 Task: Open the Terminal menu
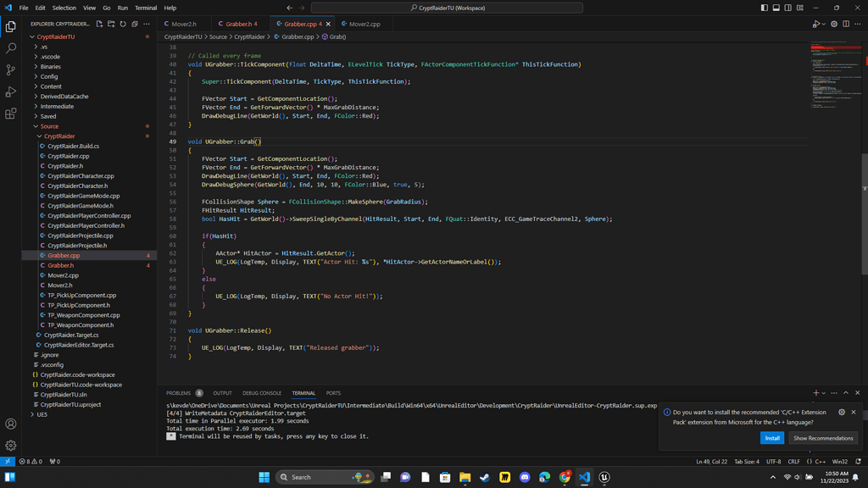coord(145,6)
